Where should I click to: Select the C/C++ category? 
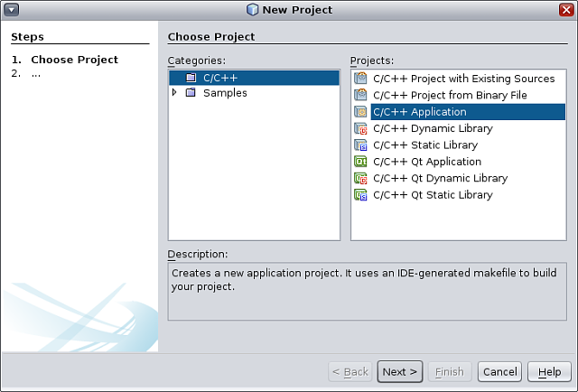point(220,79)
